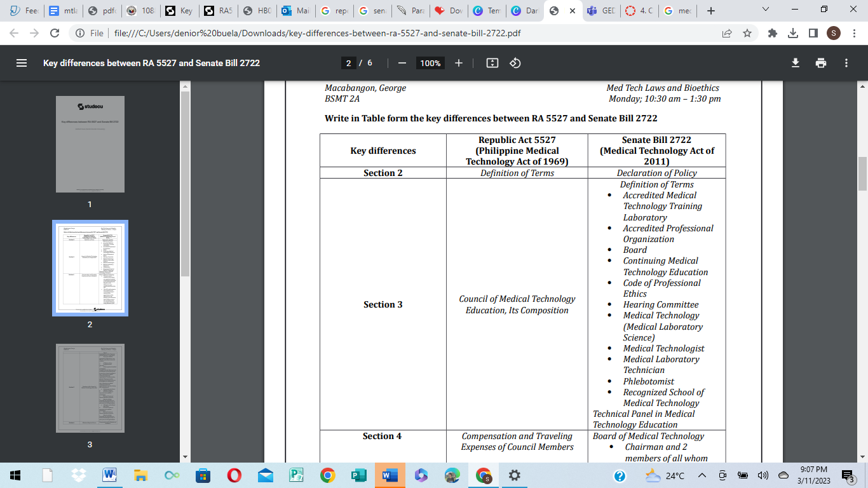Reload the current page
Viewport: 868px width, 488px height.
[55, 33]
